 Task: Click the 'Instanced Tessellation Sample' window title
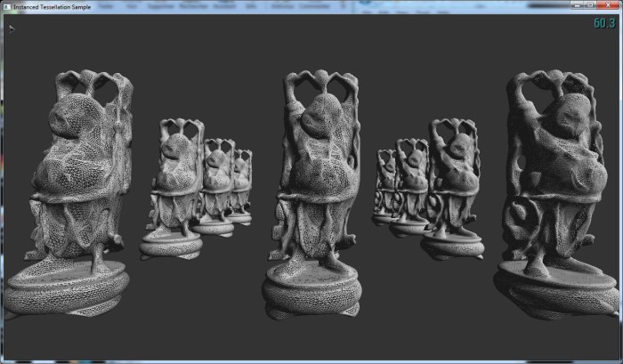(x=52, y=7)
